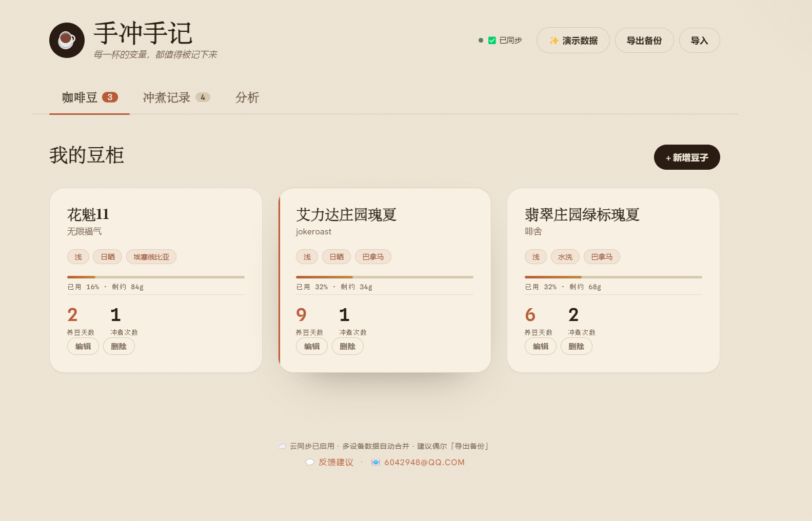Screen dimensions: 812x521
Task: Click the coffee cup app logo
Action: [67, 40]
